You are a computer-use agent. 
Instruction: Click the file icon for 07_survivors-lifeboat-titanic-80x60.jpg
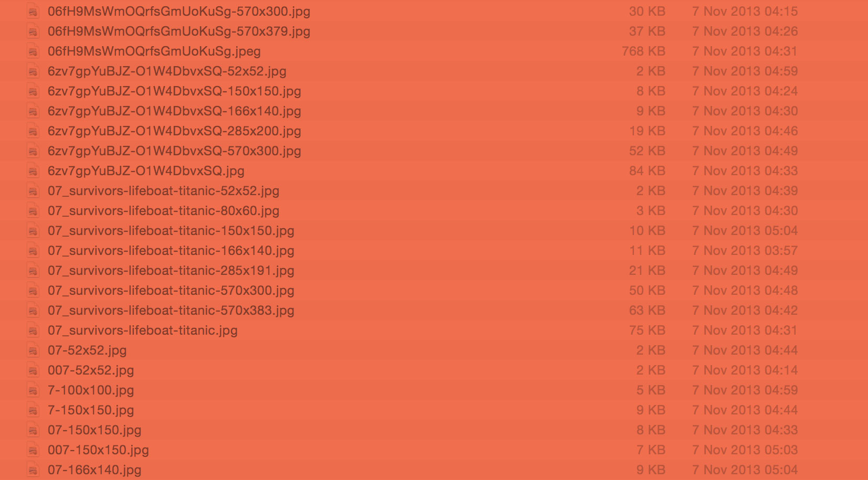(x=33, y=211)
